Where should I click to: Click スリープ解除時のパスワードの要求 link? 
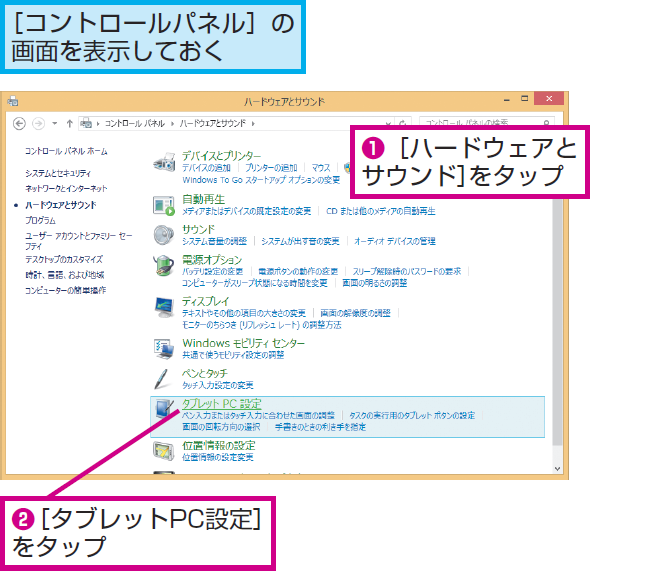(x=407, y=271)
